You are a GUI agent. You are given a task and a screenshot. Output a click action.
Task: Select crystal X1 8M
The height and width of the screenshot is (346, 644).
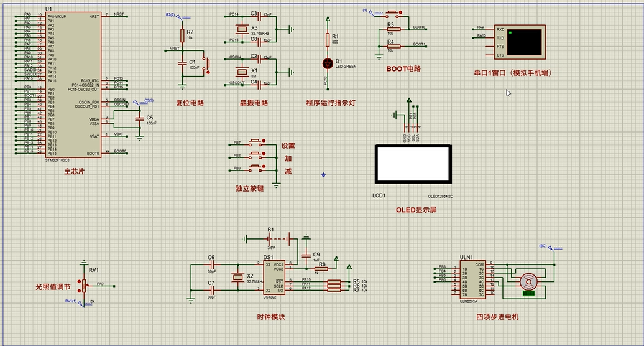pos(242,72)
